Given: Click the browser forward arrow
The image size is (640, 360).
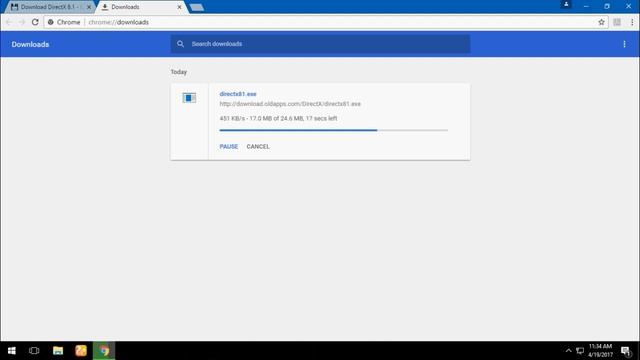Looking at the screenshot, I should tap(22, 22).
